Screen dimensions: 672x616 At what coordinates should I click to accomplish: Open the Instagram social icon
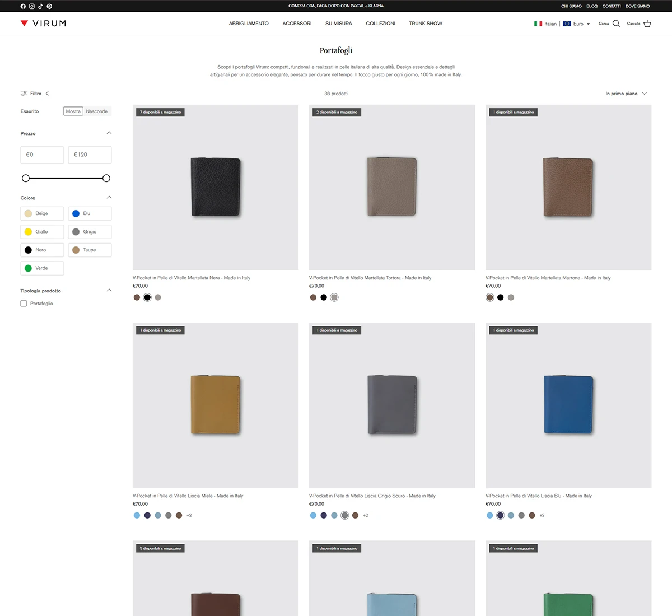click(32, 6)
